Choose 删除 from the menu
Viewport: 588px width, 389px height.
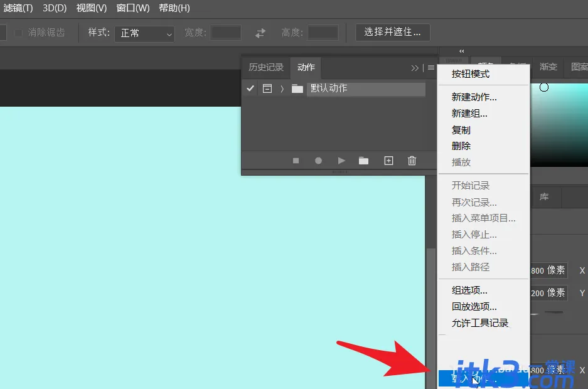[x=484, y=146]
